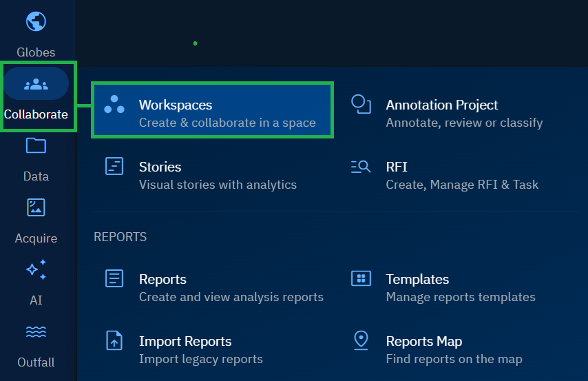The image size is (588, 381).
Task: Click the Reports lined-page icon
Action: point(114,278)
